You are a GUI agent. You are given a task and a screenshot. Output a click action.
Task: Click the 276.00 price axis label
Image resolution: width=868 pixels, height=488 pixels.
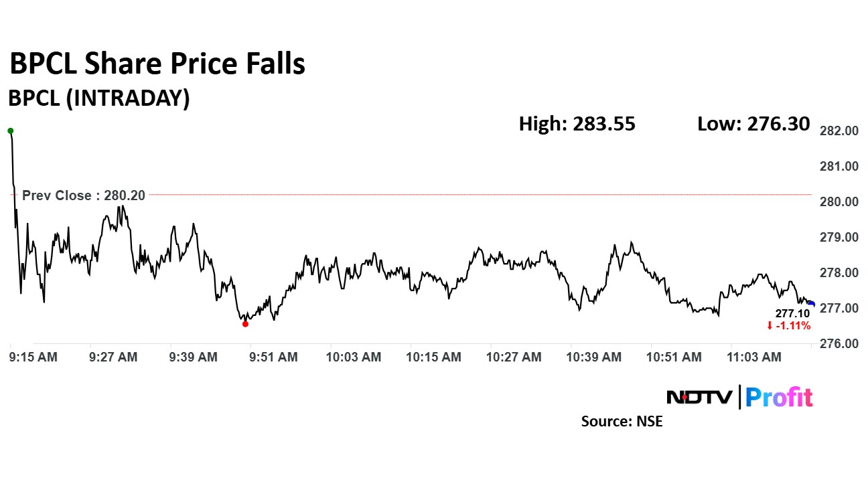tap(839, 343)
